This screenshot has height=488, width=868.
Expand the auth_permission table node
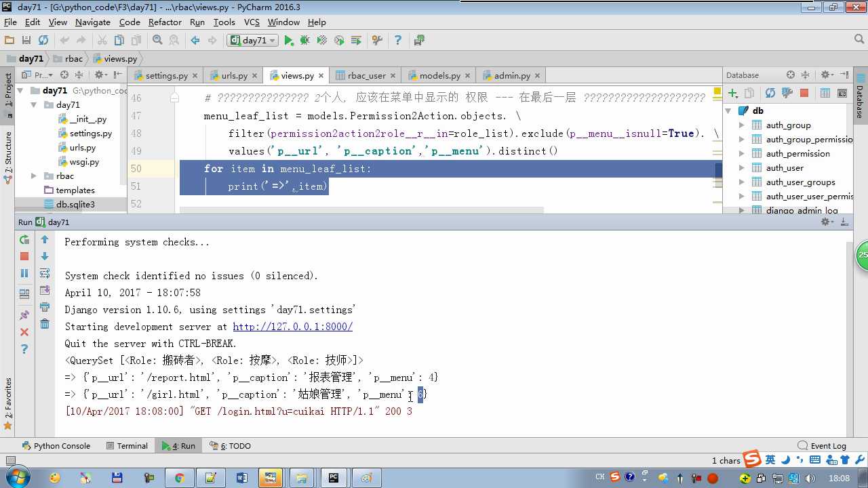[741, 153]
